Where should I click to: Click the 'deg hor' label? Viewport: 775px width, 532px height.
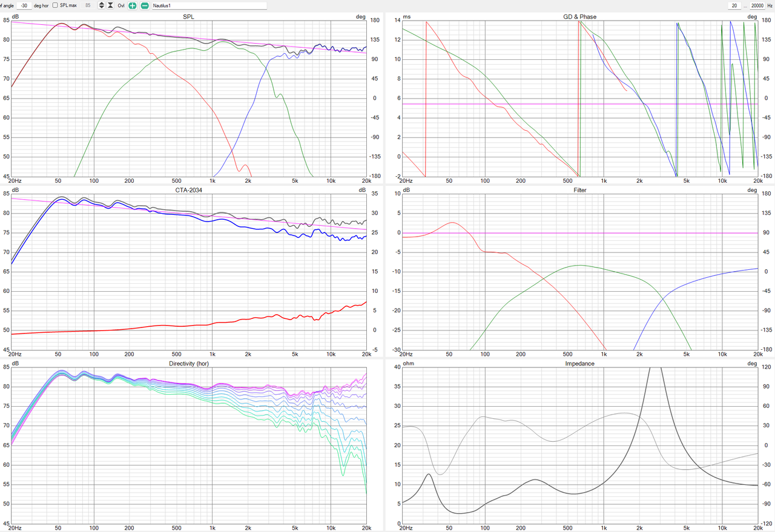41,5
